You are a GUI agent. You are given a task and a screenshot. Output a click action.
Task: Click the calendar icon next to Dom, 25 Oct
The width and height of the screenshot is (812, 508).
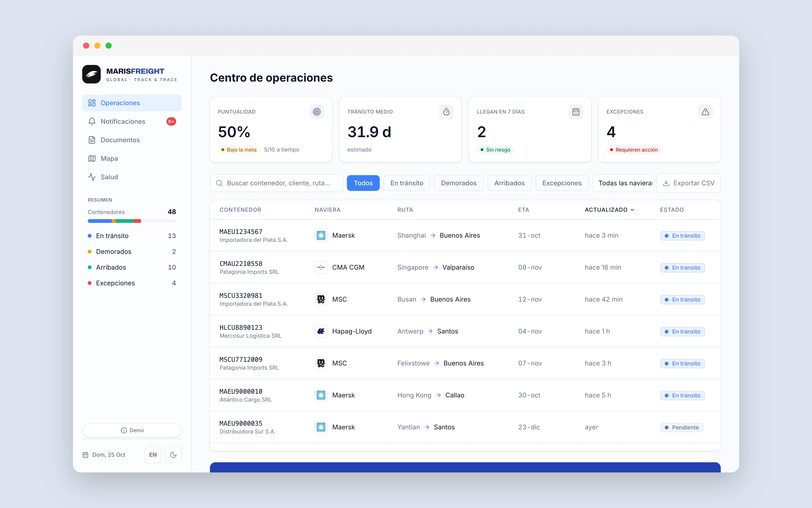[85, 455]
